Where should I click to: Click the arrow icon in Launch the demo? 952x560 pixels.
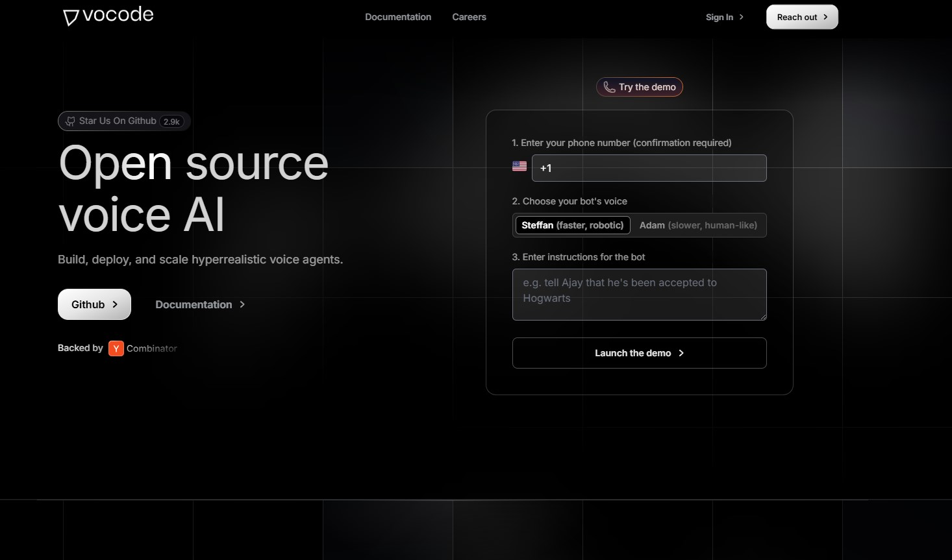tap(681, 353)
